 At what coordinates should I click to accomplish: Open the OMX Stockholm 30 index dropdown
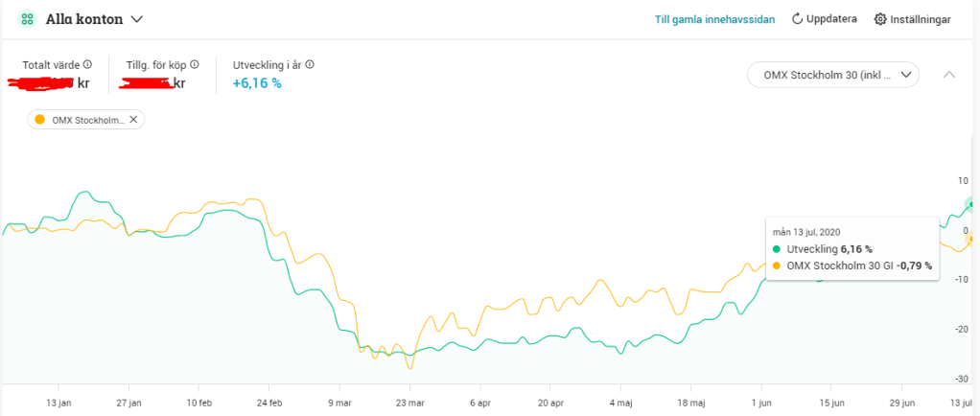click(832, 74)
